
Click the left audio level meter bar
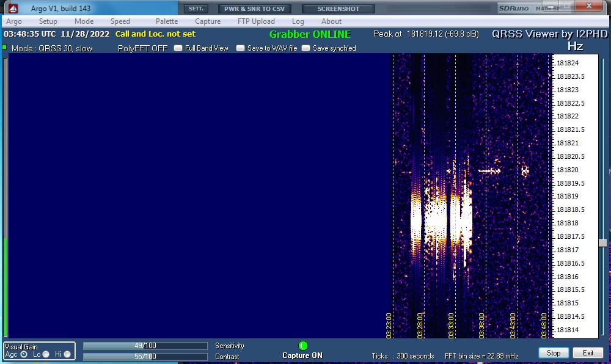[x=5, y=197]
